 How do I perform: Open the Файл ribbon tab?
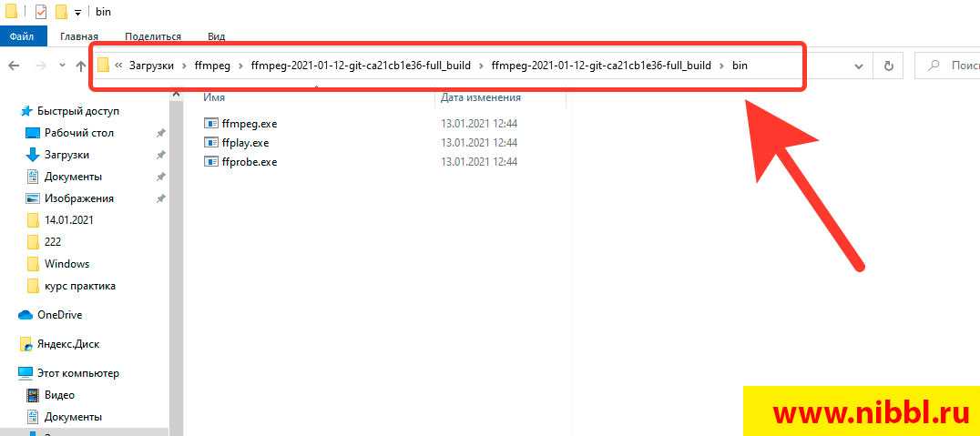[23, 36]
